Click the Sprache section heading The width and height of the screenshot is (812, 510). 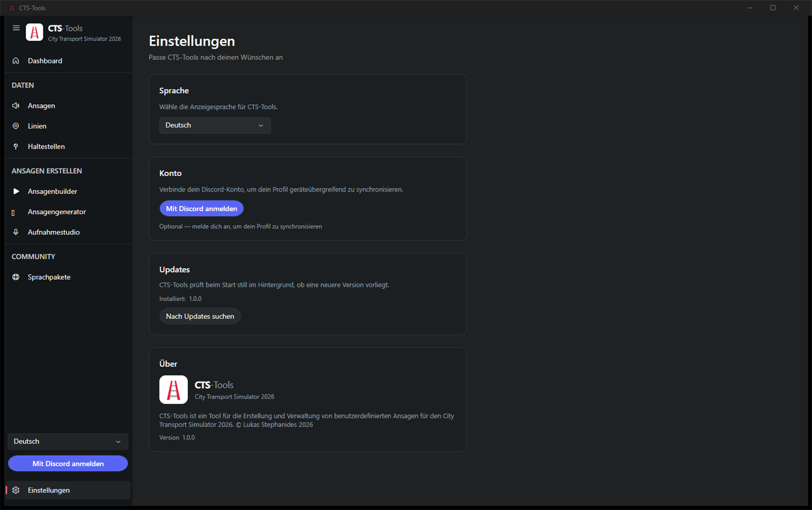click(174, 91)
